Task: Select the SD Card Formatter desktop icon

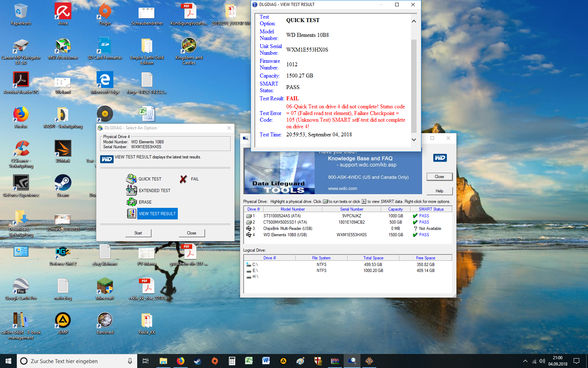Action: [x=105, y=49]
